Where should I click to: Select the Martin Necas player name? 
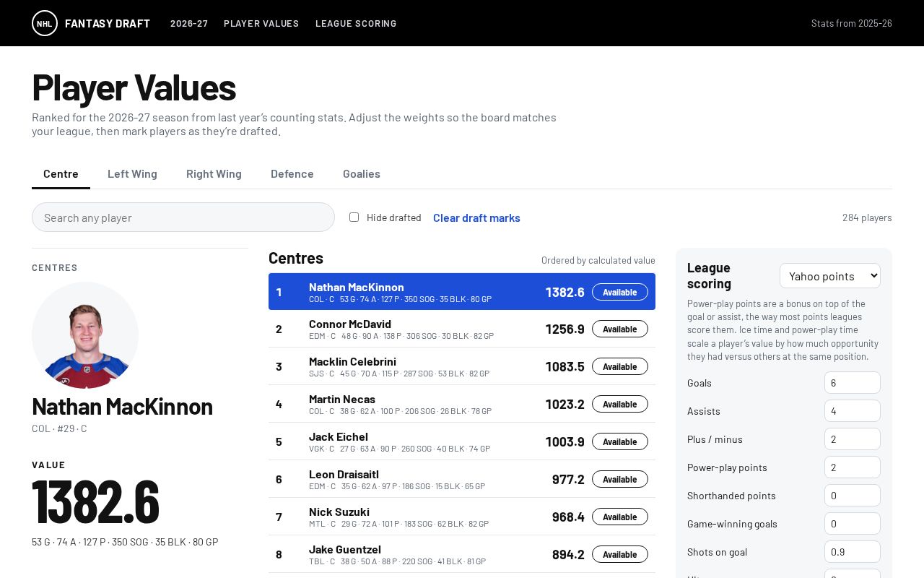click(342, 399)
